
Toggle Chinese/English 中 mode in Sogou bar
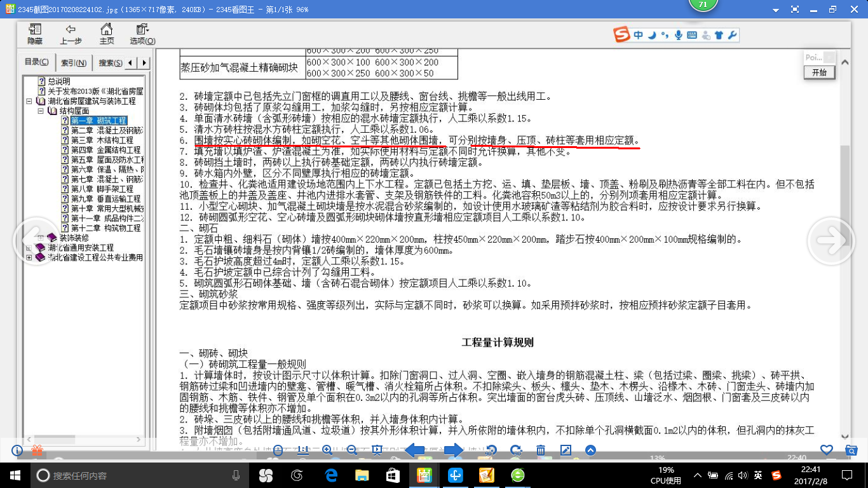click(x=638, y=36)
